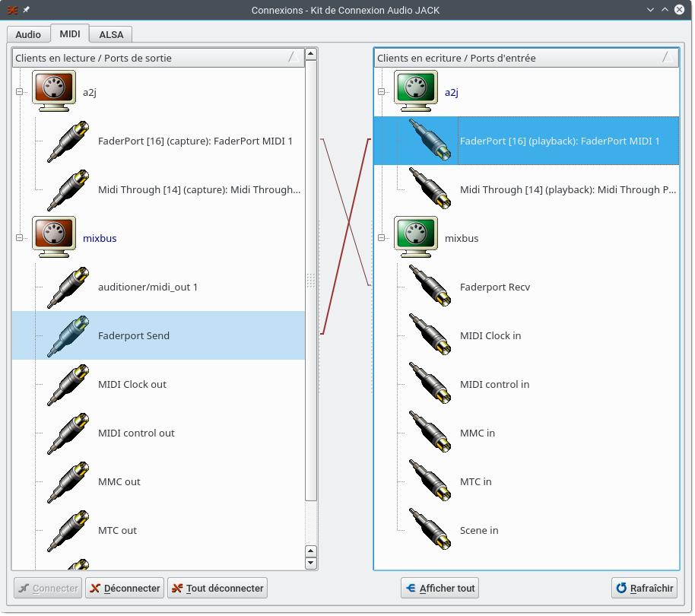Click plug icon of FaderPort [16] (playback) port
695x616 pixels.
[x=430, y=140]
